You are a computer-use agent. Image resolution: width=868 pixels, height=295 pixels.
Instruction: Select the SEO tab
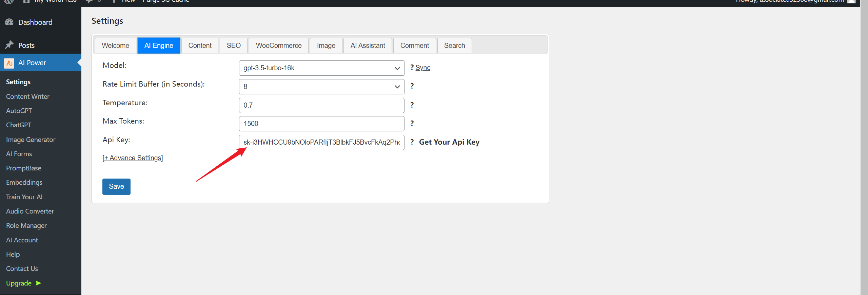click(234, 45)
